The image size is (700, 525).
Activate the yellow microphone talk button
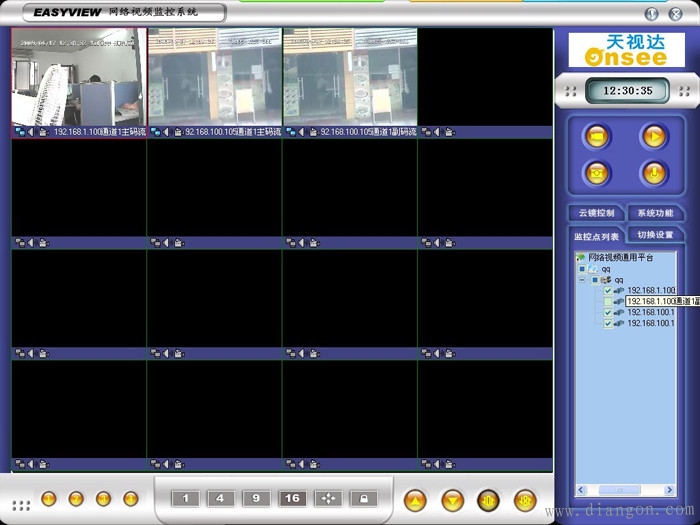click(654, 173)
